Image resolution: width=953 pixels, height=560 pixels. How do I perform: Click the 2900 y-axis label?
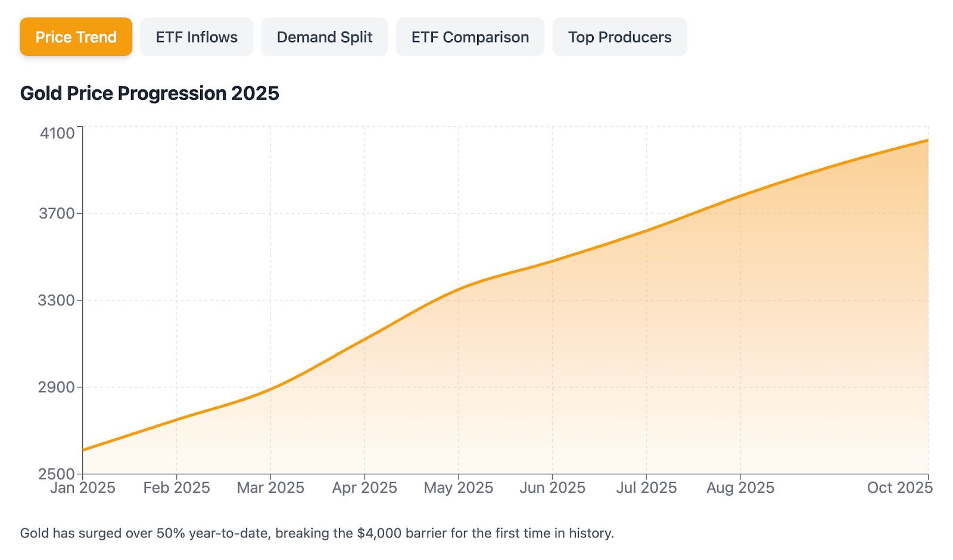coord(57,387)
